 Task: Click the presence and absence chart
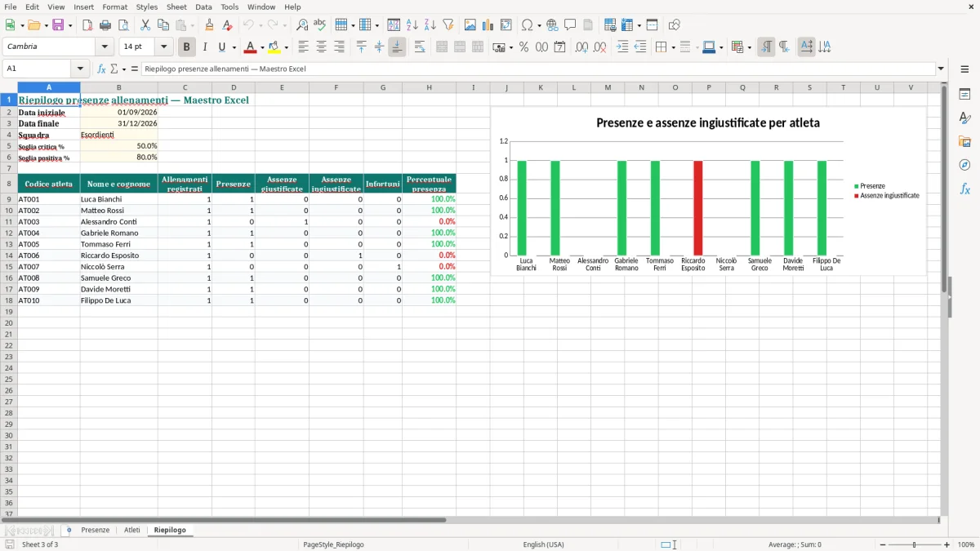tap(708, 191)
